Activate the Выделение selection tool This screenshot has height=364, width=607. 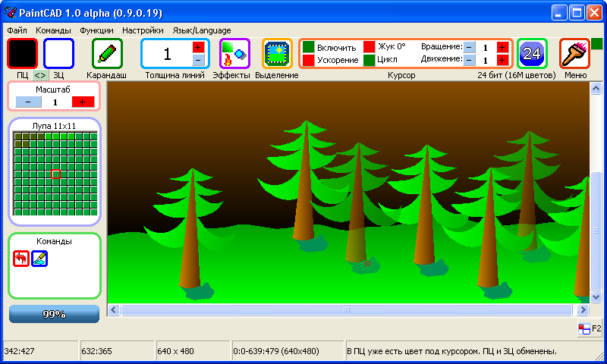point(277,53)
